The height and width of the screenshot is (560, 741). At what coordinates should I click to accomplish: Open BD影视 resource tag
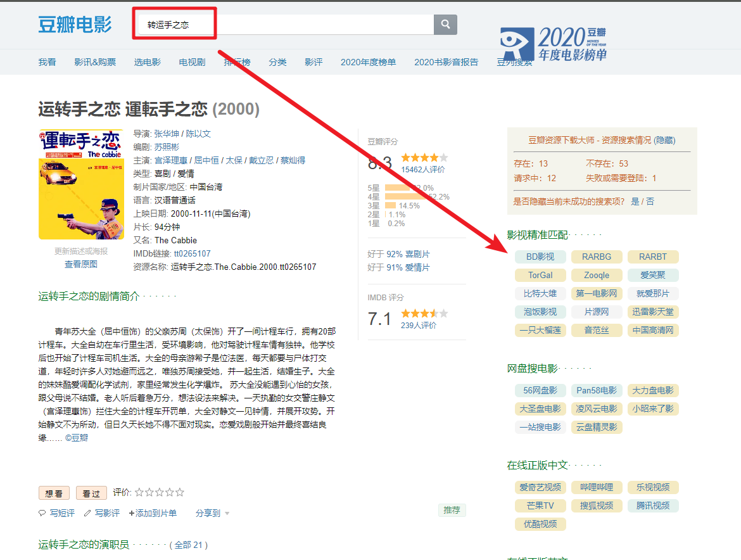(x=540, y=257)
